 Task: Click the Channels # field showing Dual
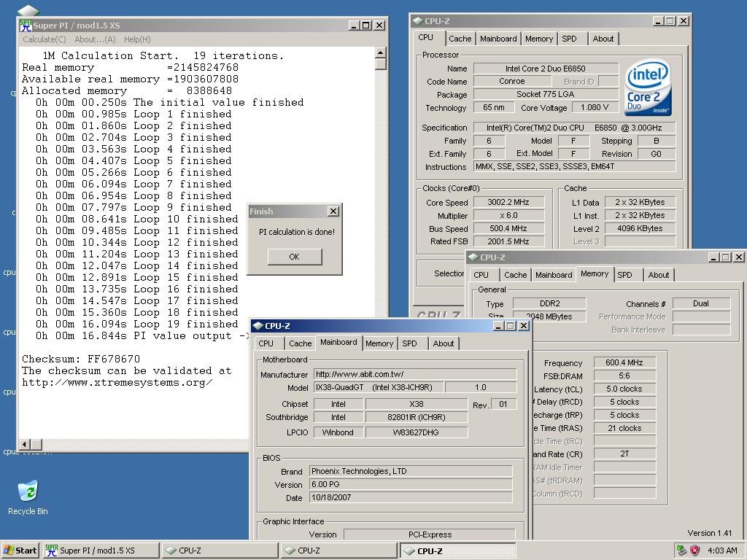pos(701,303)
